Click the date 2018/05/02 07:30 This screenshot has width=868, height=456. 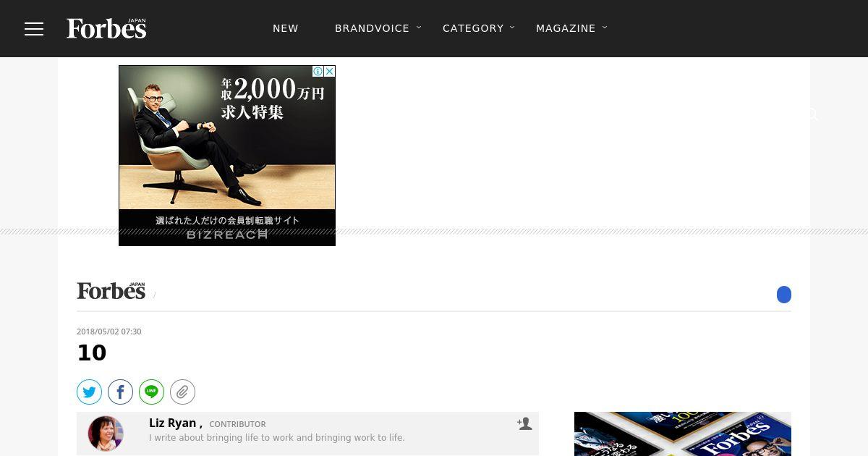109,332
